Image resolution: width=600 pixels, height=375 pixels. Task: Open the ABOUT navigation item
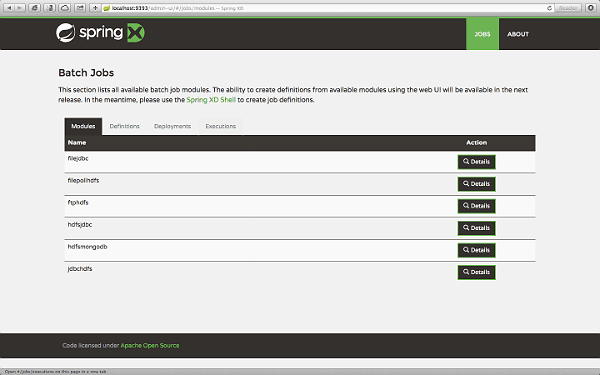[518, 34]
